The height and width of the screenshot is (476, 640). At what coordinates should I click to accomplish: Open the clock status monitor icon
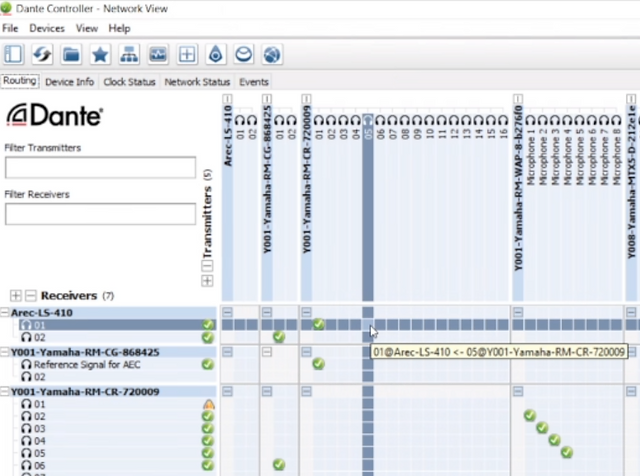point(158,54)
